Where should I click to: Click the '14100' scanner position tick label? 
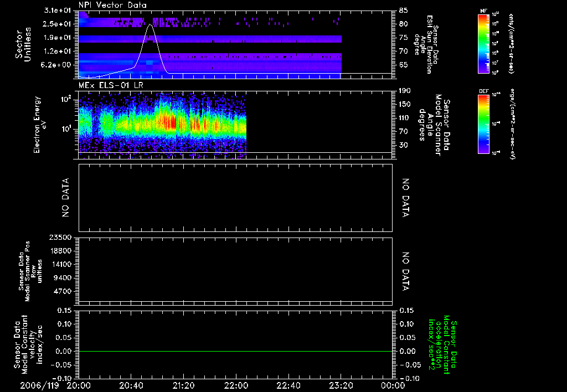point(60,264)
